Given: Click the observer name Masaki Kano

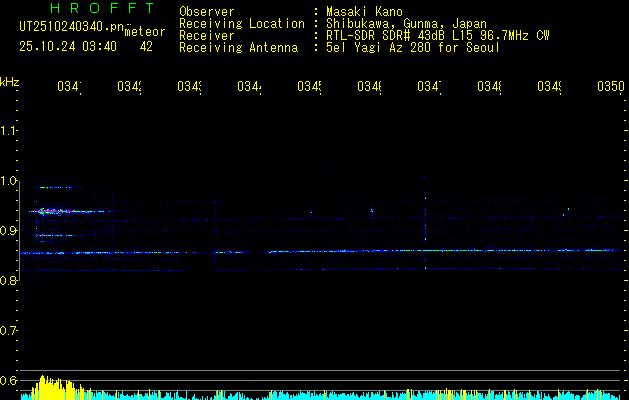Looking at the screenshot, I should (364, 11).
